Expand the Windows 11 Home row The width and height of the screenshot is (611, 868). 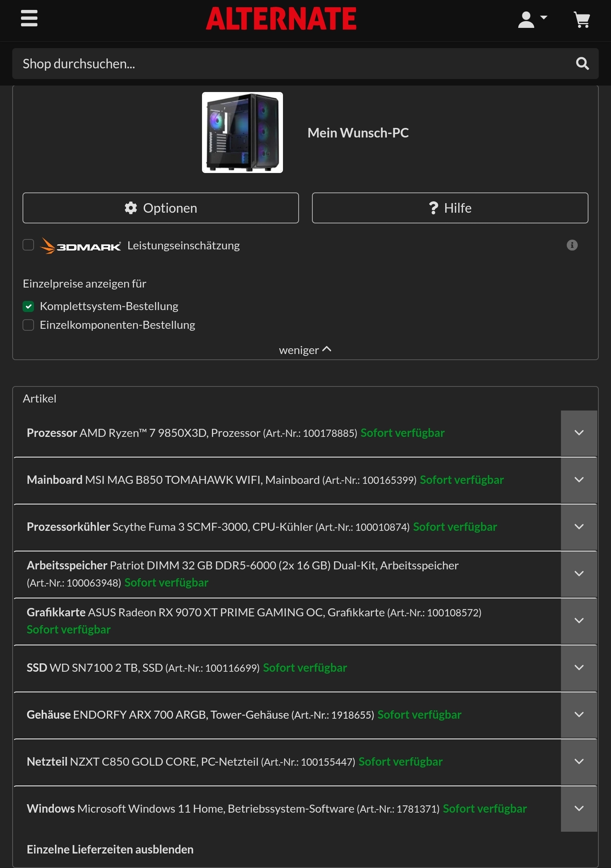pos(579,808)
